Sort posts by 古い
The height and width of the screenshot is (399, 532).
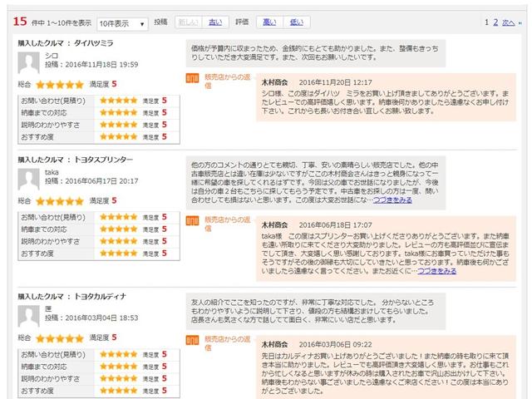[215, 22]
